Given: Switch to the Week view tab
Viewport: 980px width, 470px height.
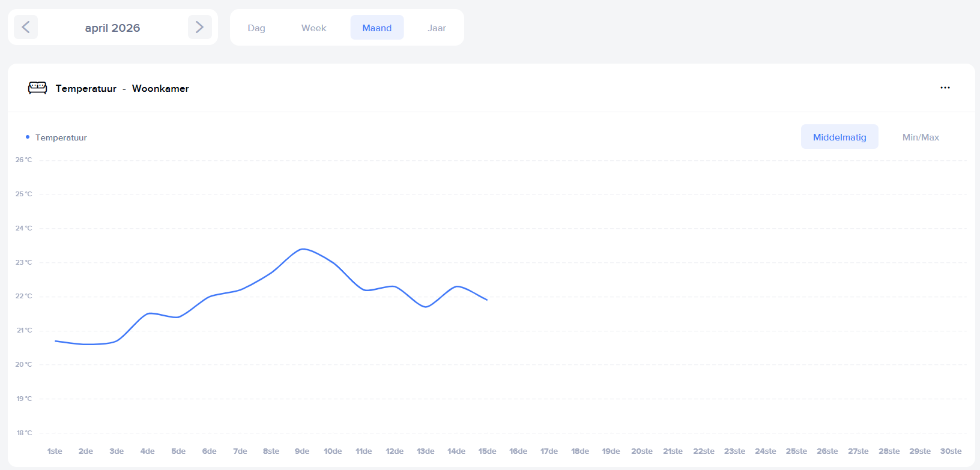Looking at the screenshot, I should [x=313, y=28].
